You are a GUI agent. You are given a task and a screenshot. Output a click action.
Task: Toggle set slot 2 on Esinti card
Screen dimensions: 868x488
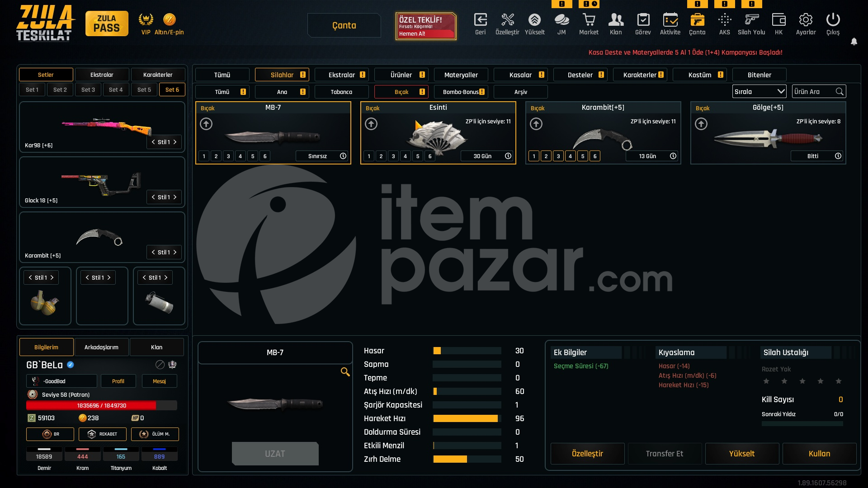click(x=381, y=156)
